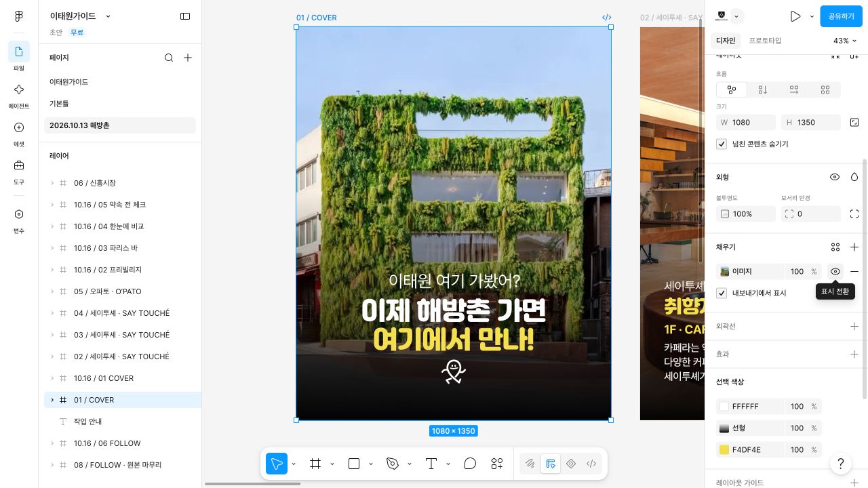868x488 pixels.
Task: Click the play present button
Action: [x=795, y=16]
